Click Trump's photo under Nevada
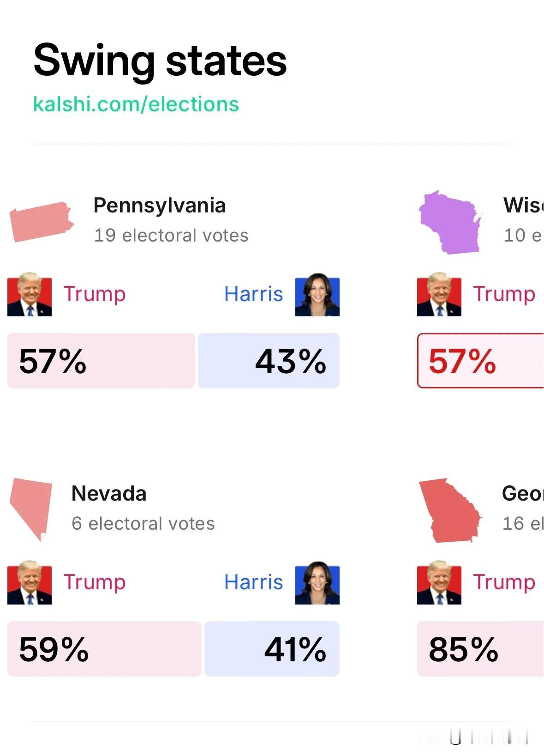The image size is (544, 756). point(30,582)
